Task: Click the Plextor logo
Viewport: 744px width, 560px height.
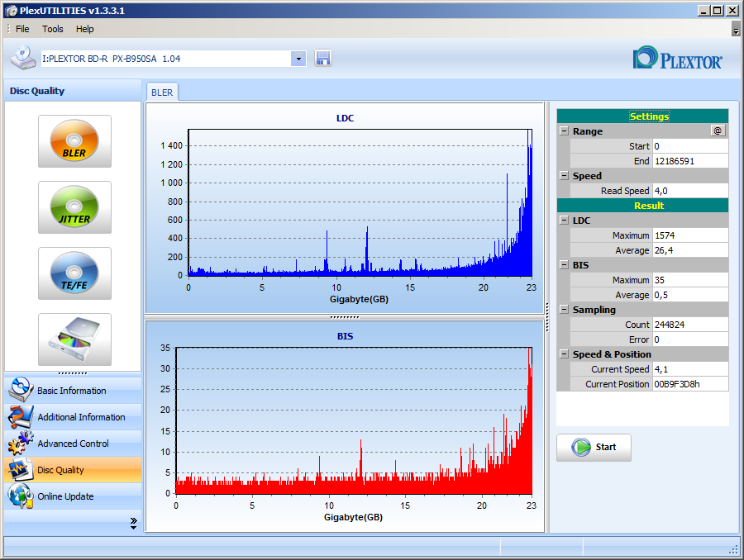Action: (678, 58)
